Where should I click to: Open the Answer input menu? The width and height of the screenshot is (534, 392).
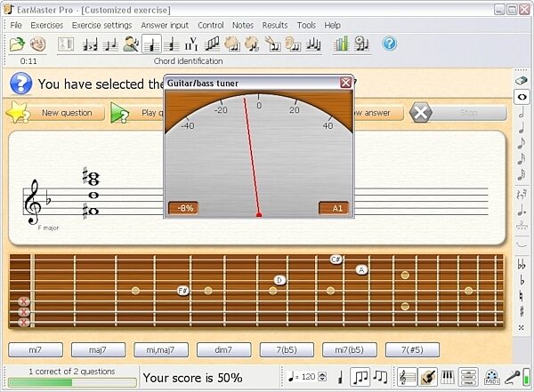[165, 25]
